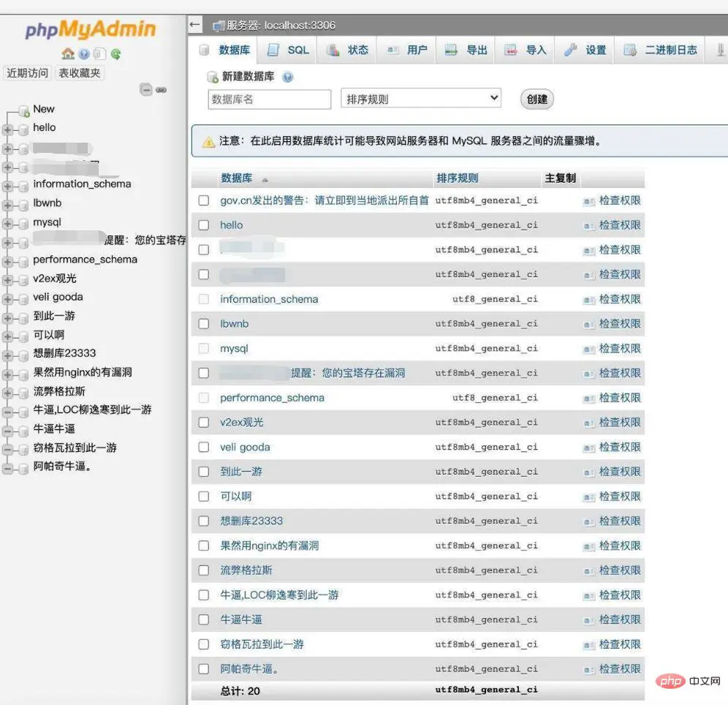Click server icon in the breadcrumb bar
The height and width of the screenshot is (705, 728).
[219, 26]
